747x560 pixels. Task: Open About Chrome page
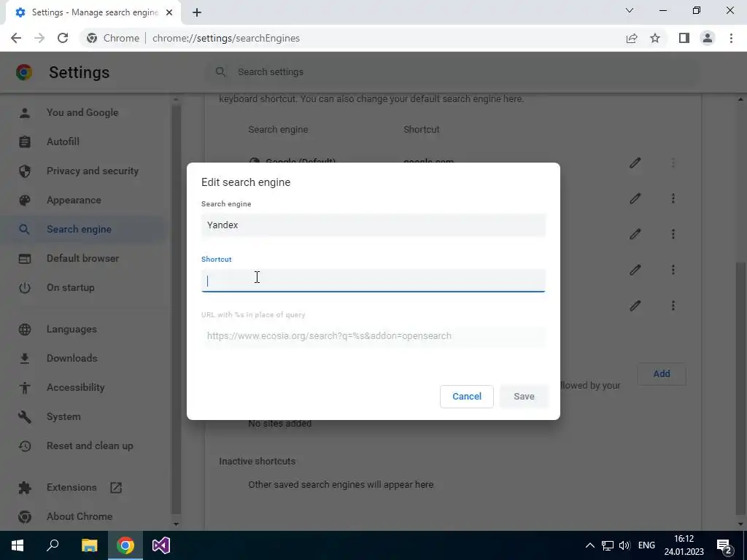[79, 516]
